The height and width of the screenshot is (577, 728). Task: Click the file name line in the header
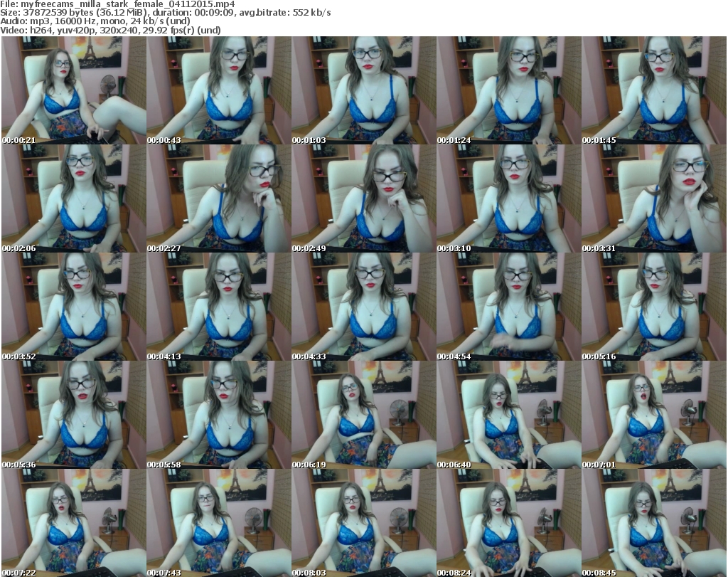pos(117,4)
